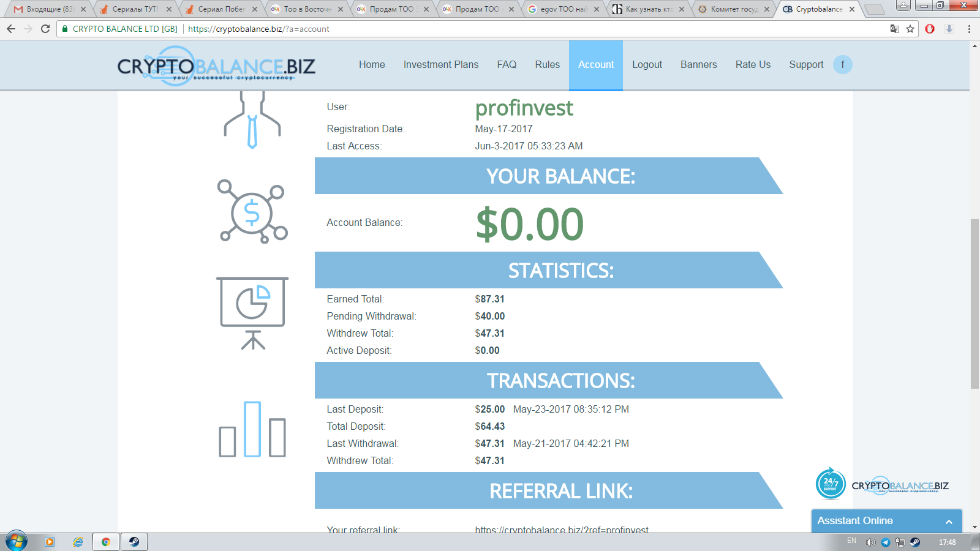Click the translate page icon in the address bar

coord(895,29)
